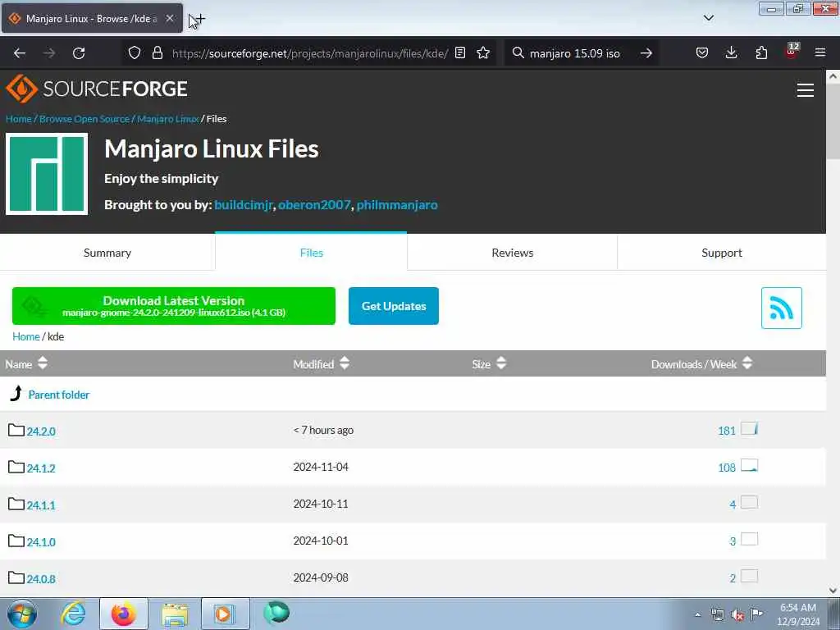Toggle reader view icon in address bar

(459, 52)
